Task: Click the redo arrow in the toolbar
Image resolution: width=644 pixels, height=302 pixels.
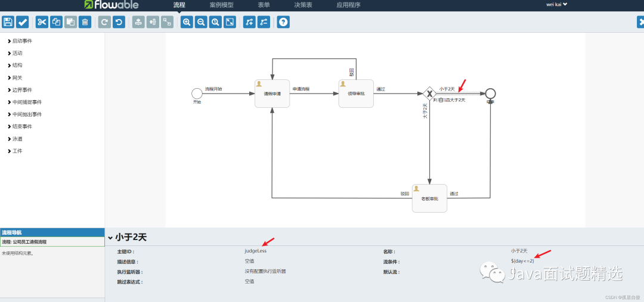Action: pos(104,22)
